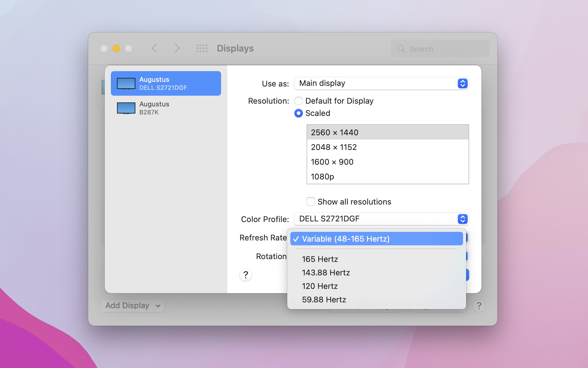Viewport: 588px width, 368px height.
Task: Click the help button in the bottom corner
Action: [x=479, y=305]
